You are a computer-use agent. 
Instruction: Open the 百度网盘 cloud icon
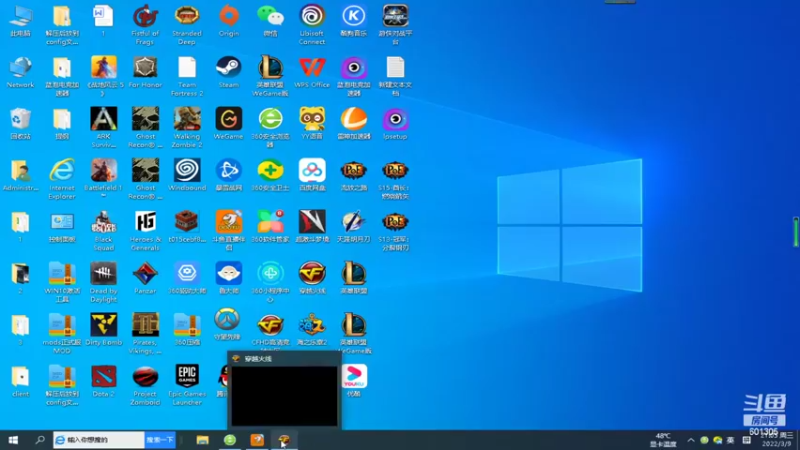coord(312,175)
